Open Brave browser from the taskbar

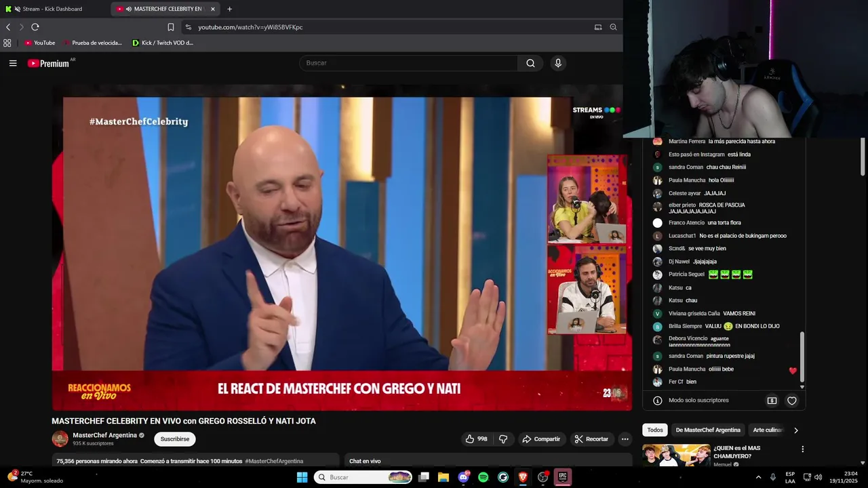click(x=523, y=477)
